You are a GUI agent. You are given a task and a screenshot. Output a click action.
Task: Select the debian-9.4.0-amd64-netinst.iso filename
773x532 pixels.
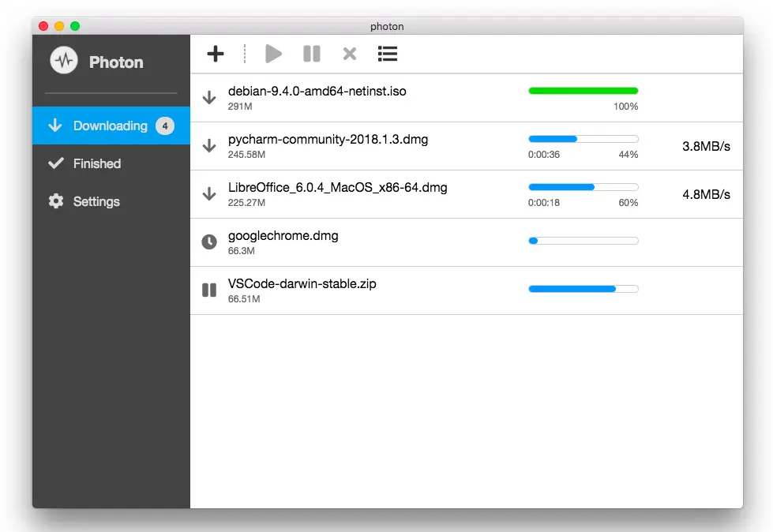click(317, 91)
